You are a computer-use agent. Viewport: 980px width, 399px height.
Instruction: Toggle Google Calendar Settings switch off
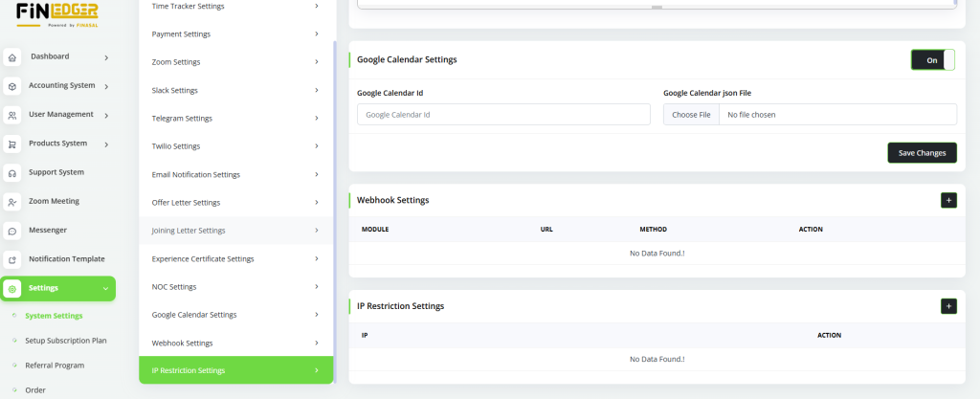tap(932, 59)
